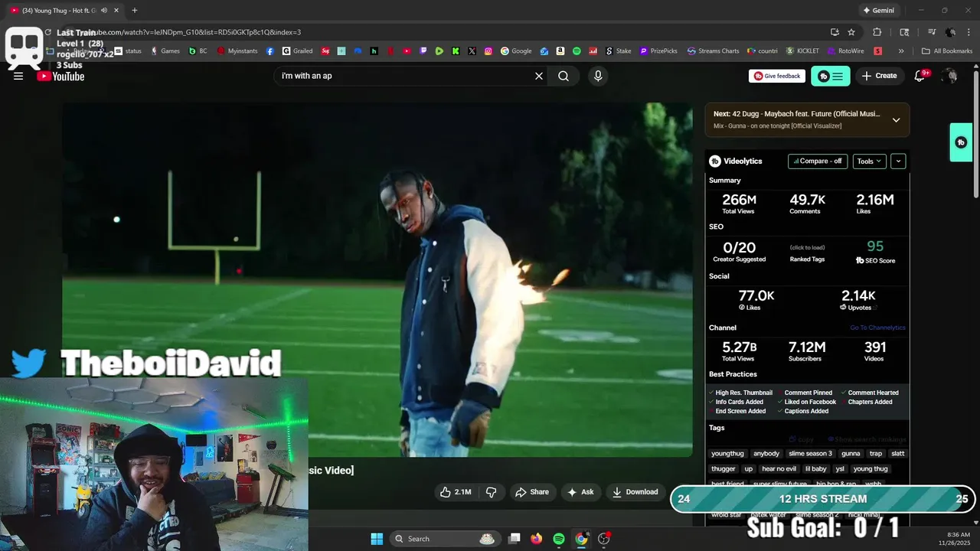Show more bookmarks with the chevron
Screen dimensions: 980x551
[901, 51]
